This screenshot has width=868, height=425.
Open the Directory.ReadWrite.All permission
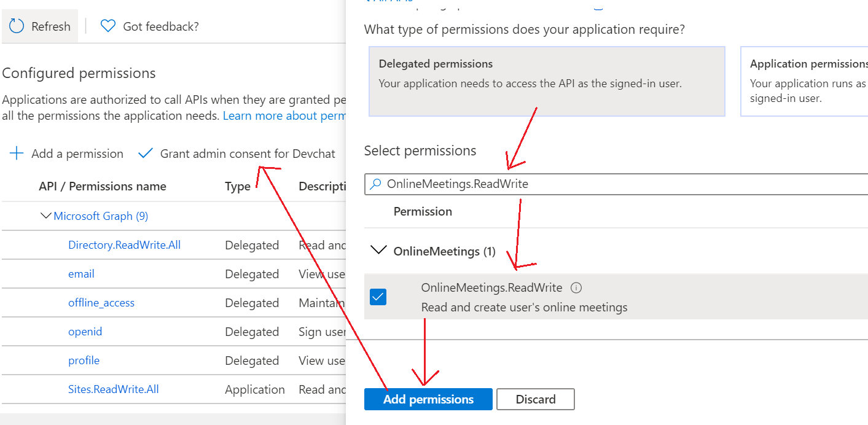tap(124, 245)
